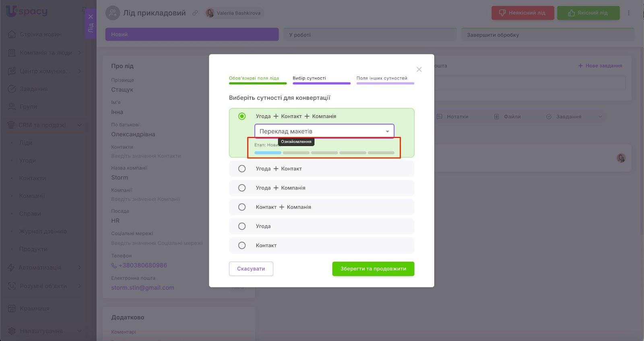Switch to the Вибір сутності step
This screenshot has width=644, height=341.
click(321, 80)
